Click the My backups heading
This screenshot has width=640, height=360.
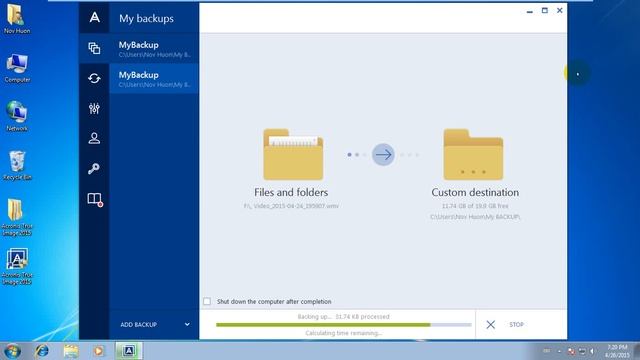[x=146, y=18]
